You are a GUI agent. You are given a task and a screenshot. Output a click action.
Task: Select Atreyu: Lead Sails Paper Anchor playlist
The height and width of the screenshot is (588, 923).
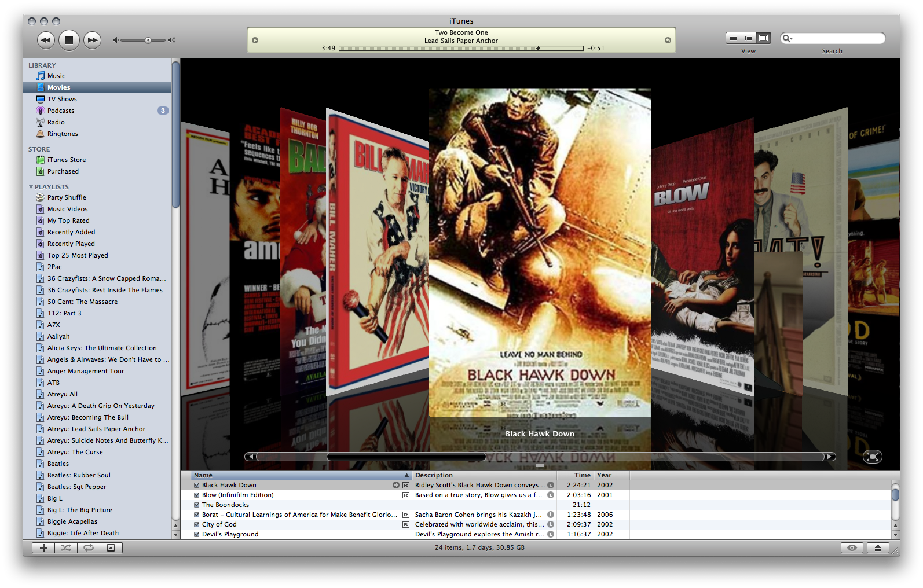tap(97, 429)
